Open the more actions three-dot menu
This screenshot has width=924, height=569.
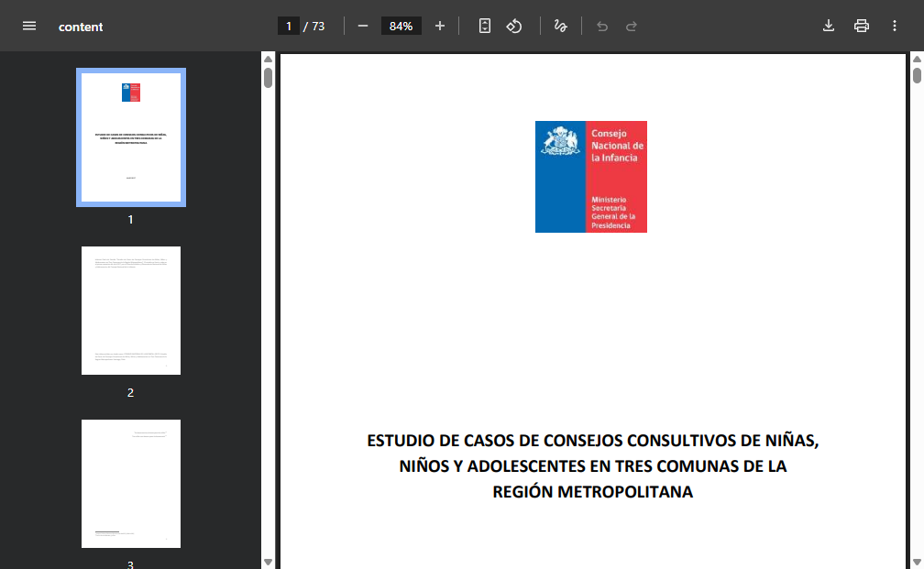(x=895, y=26)
